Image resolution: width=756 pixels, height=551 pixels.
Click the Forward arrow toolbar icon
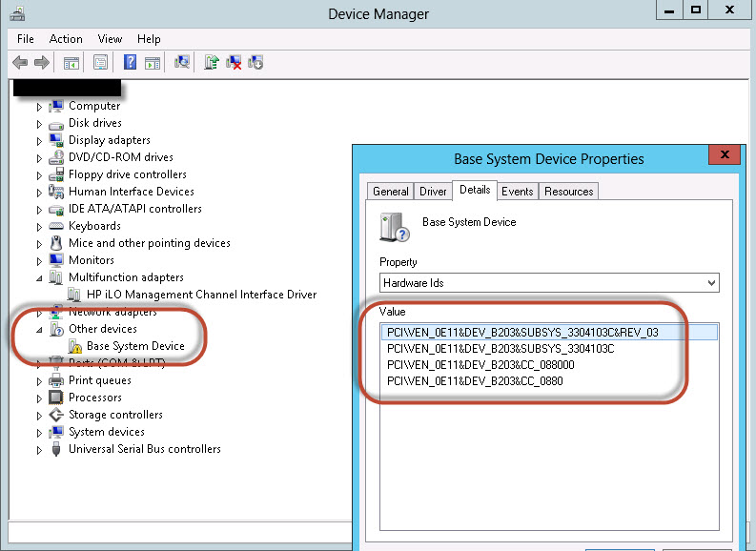click(x=41, y=63)
